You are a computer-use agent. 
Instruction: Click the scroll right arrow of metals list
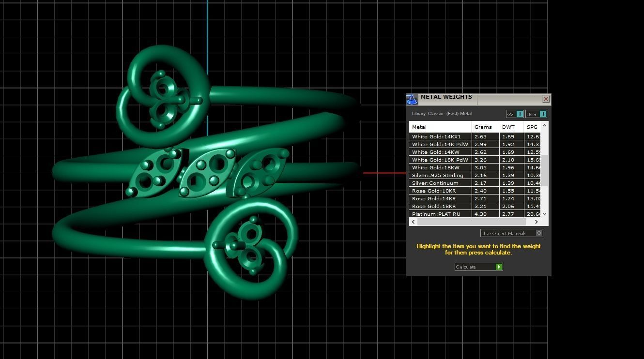click(536, 222)
